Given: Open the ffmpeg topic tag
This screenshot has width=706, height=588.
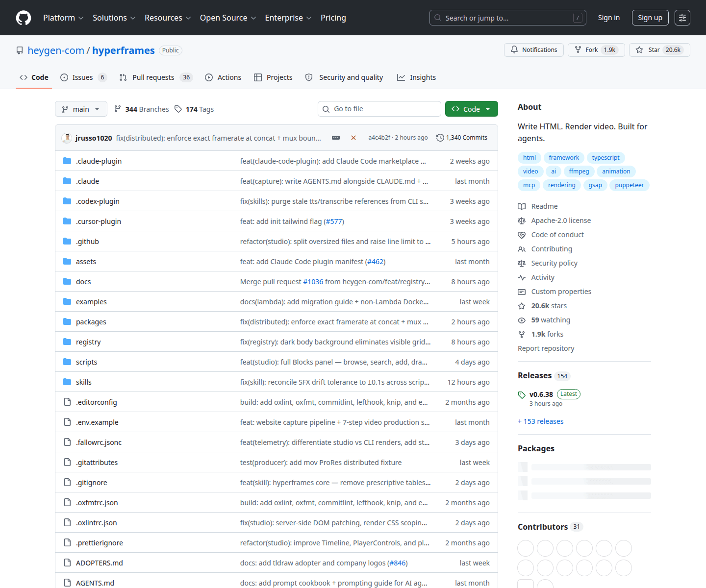Looking at the screenshot, I should point(579,171).
